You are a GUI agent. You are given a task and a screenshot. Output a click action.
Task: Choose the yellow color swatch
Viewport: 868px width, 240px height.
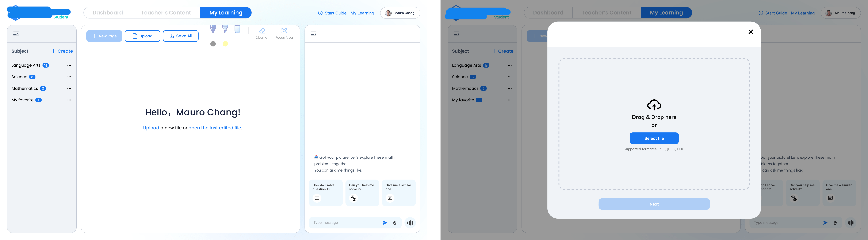[225, 44]
